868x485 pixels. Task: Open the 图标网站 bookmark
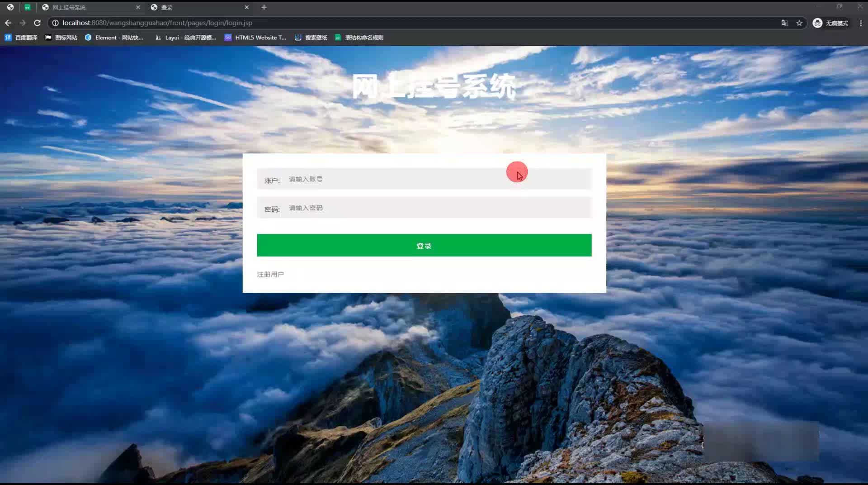coord(61,38)
